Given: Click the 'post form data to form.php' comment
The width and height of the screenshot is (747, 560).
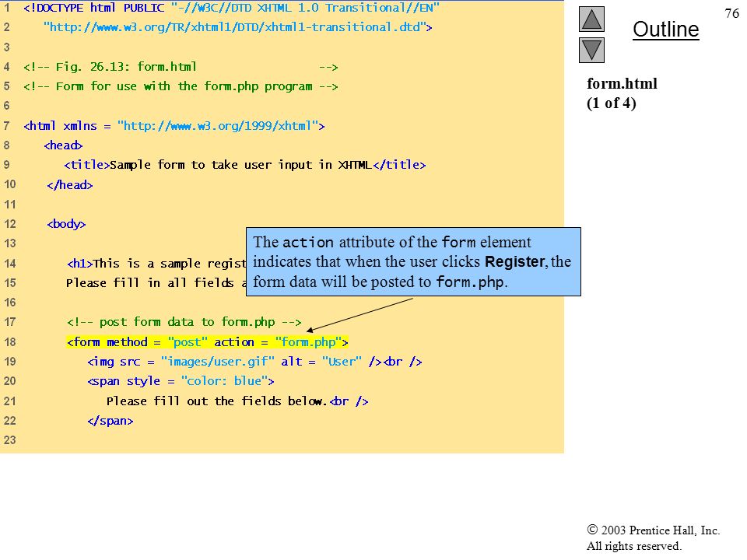Looking at the screenshot, I should point(184,322).
